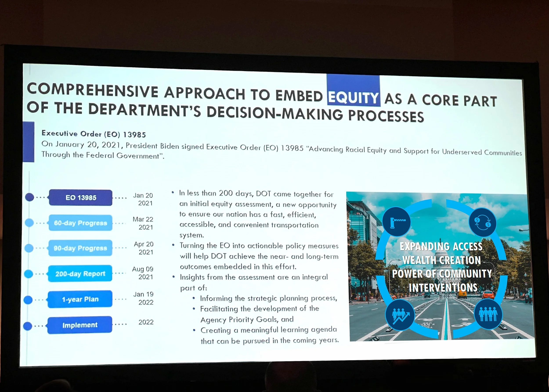Click the EXPANDING ACCESS text on image
The height and width of the screenshot is (392, 549).
tap(441, 246)
